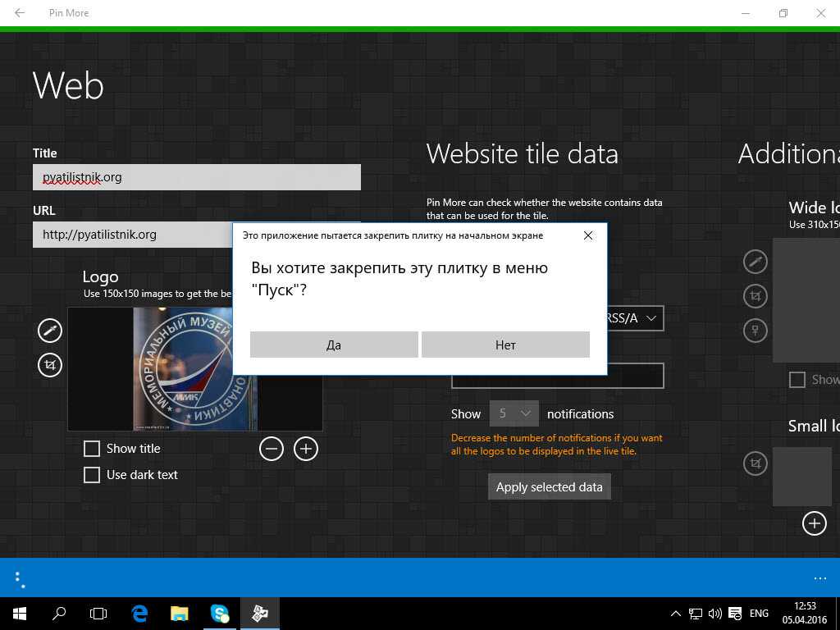
Task: Click the Title field containing pyatilistnik.org
Action: pyautogui.click(x=197, y=177)
